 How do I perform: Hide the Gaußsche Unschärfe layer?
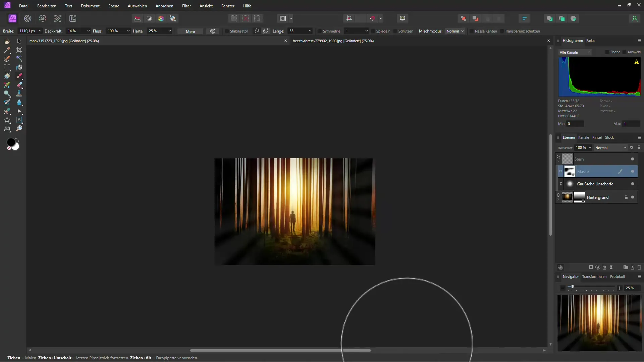click(633, 184)
